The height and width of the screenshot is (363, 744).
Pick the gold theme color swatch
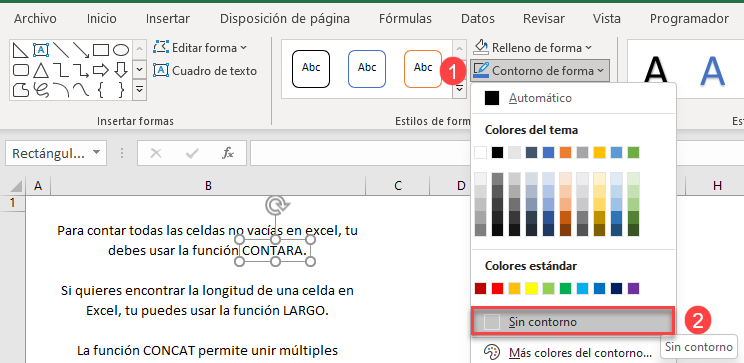click(x=599, y=152)
